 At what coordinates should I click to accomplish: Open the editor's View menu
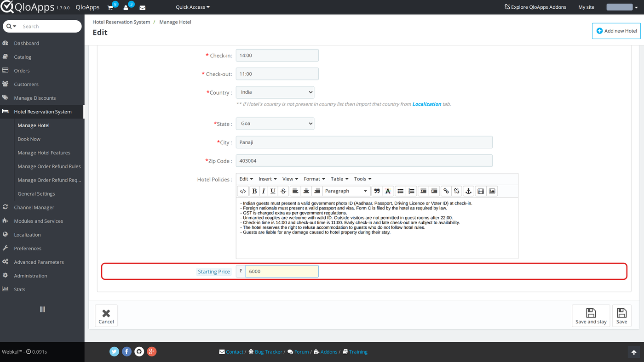pyautogui.click(x=290, y=179)
